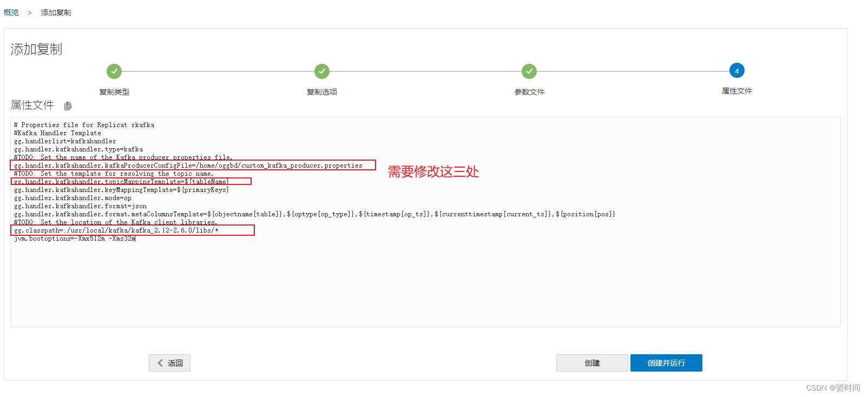
Task: Click the 属性文件 section heading
Action: pos(32,105)
